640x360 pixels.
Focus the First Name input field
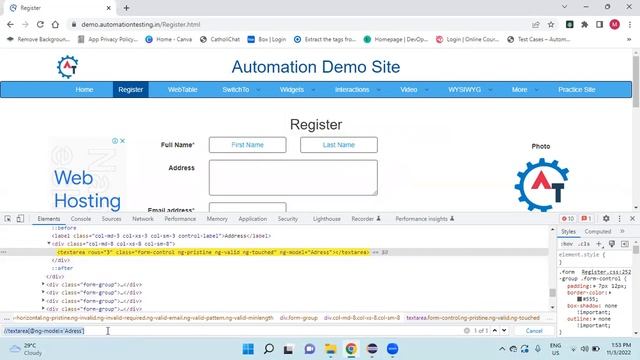coord(247,145)
